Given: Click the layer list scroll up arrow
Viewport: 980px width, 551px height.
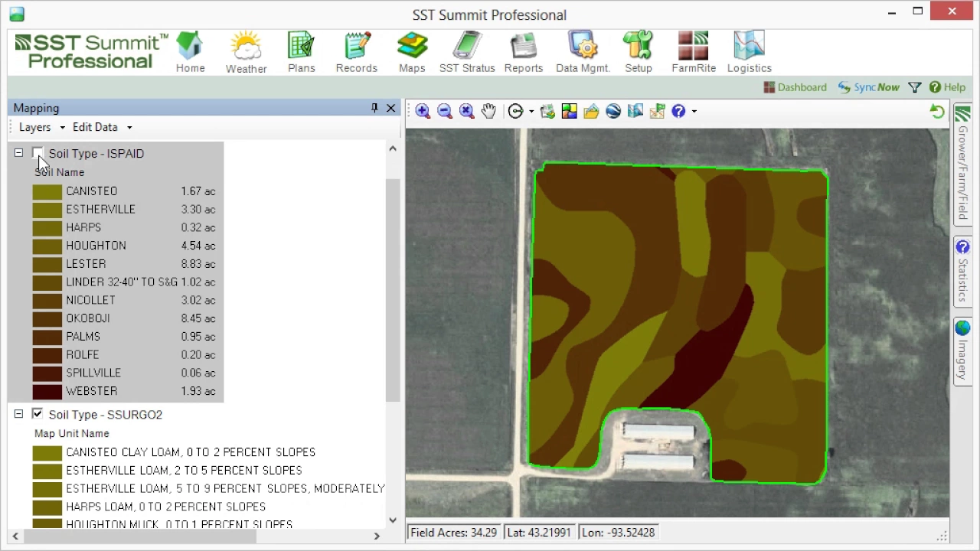Looking at the screenshot, I should [393, 148].
